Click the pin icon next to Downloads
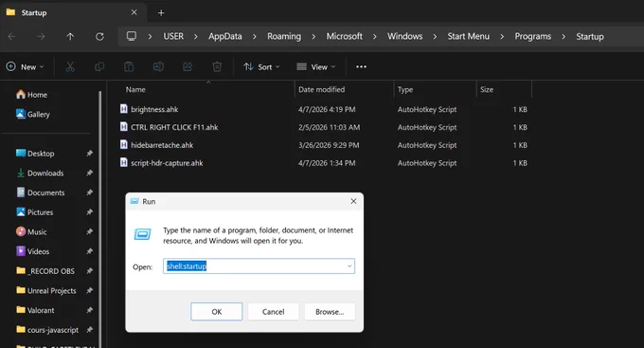The width and height of the screenshot is (644, 348). click(89, 174)
